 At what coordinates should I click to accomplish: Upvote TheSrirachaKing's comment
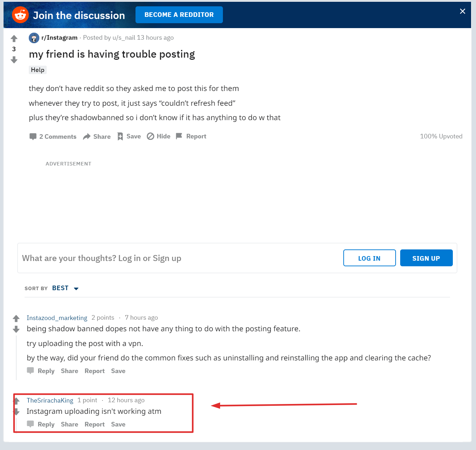16,400
